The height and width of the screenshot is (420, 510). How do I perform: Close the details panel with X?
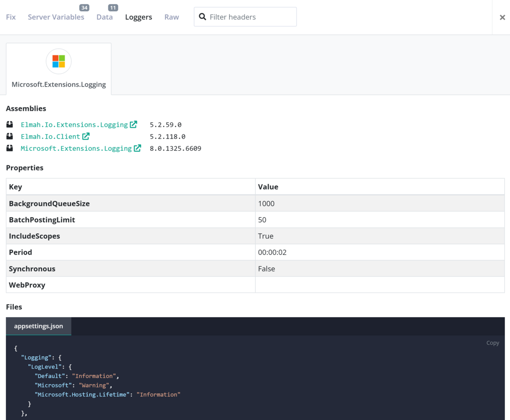[x=502, y=17]
